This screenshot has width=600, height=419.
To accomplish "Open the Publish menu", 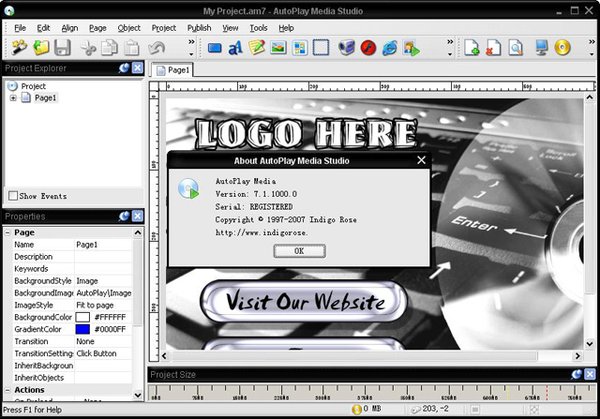I will click(x=199, y=28).
